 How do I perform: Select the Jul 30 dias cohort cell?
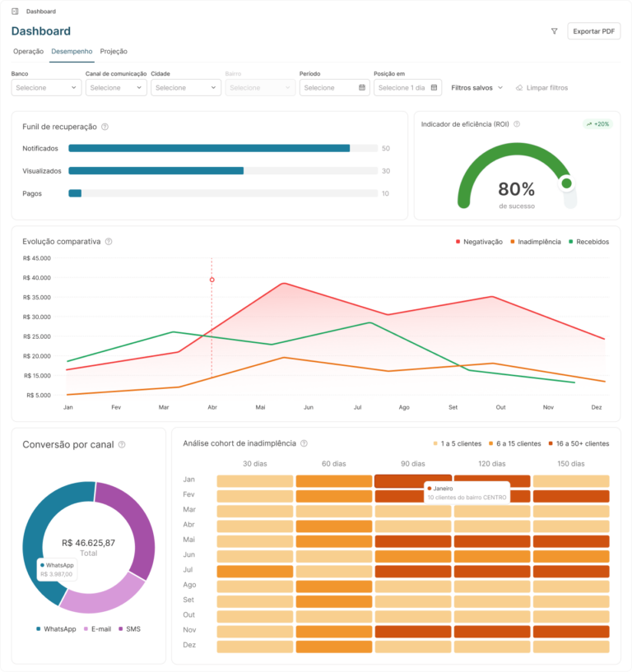tap(254, 572)
